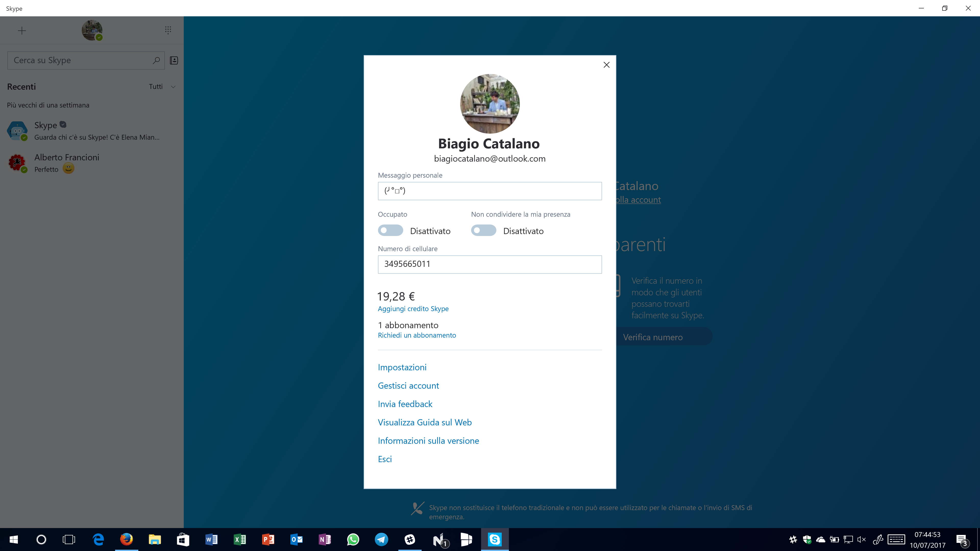Click own avatar in sidebar header
The image size is (980, 551).
[92, 30]
